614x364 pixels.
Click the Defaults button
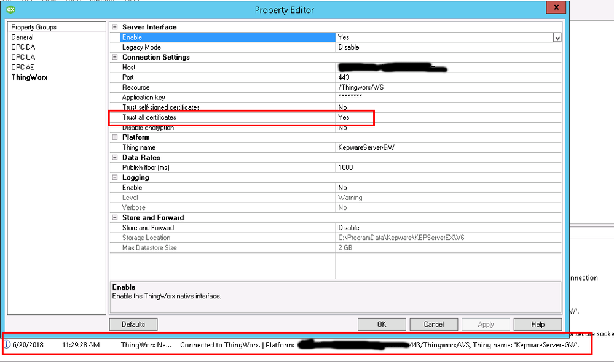point(133,324)
